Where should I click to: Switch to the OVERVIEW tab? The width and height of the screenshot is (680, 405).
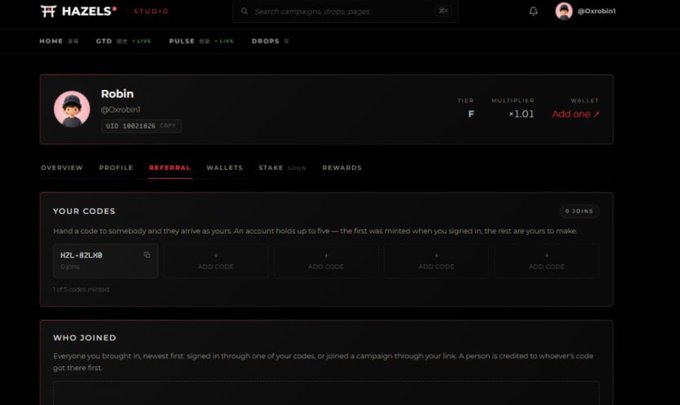coord(62,168)
